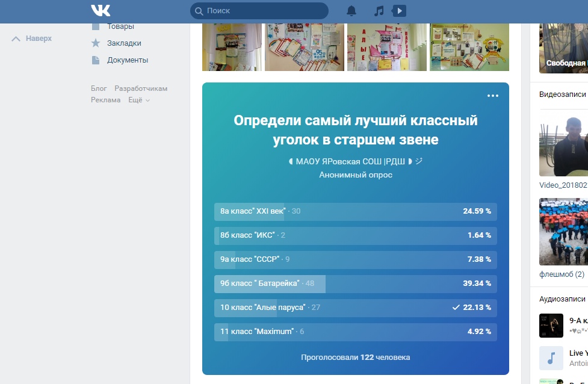Click Наверх to scroll to top

coord(32,39)
